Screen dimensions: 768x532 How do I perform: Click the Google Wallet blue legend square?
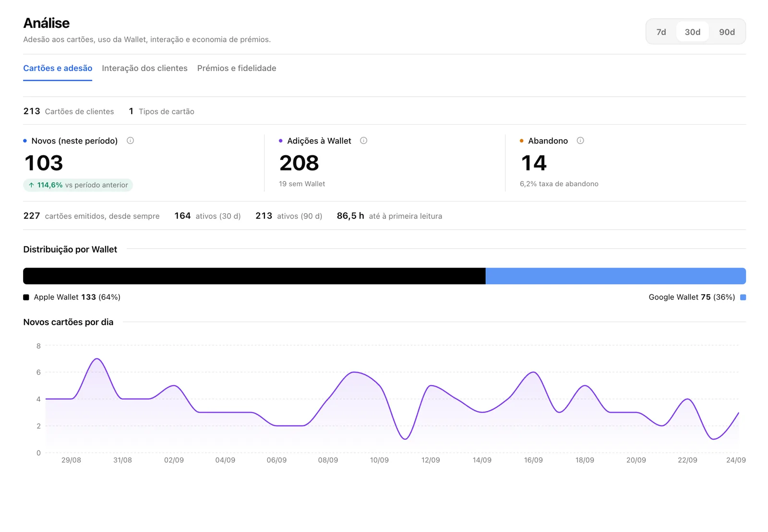[x=743, y=297]
